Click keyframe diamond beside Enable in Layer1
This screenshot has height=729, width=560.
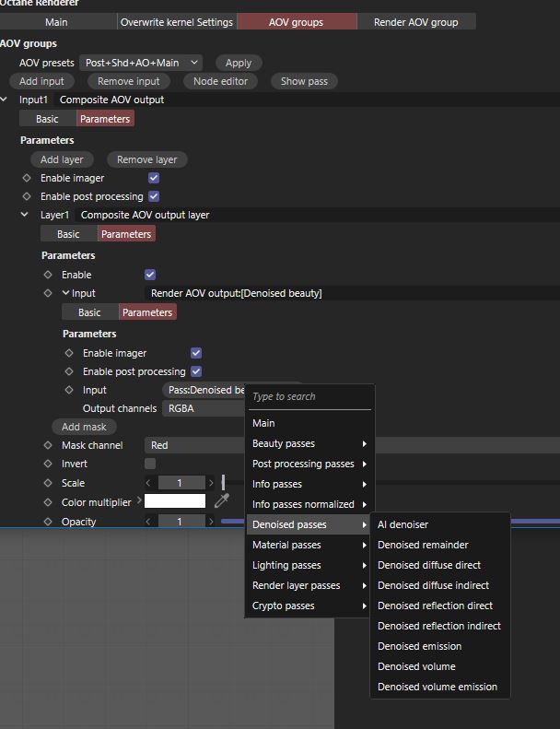[48, 275]
